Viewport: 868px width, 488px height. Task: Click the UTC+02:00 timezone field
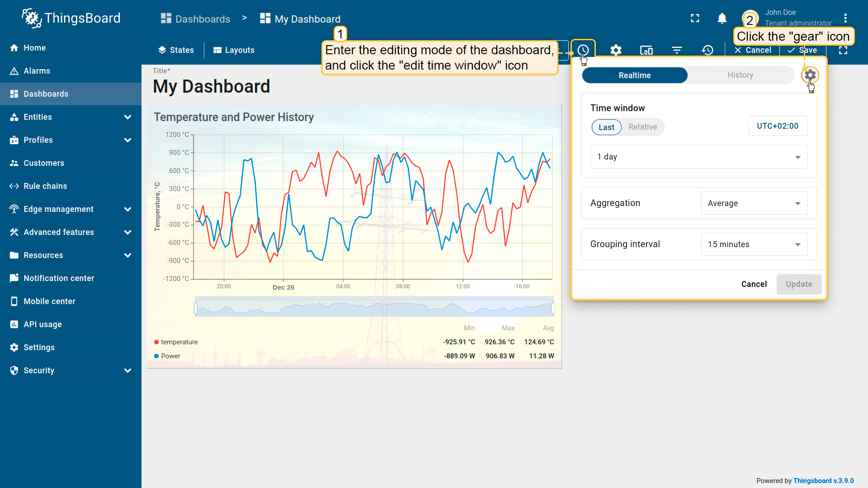coord(777,126)
